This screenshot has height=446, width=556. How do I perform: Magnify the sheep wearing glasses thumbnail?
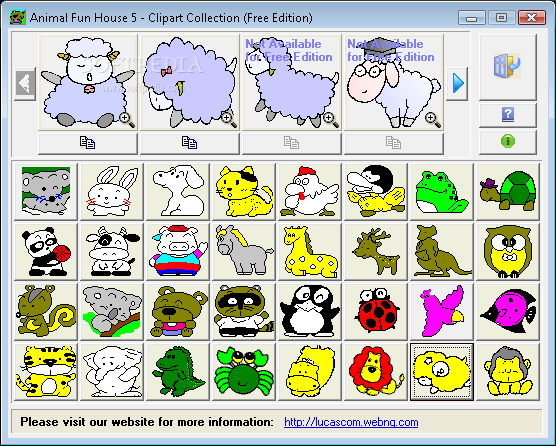click(x=433, y=120)
